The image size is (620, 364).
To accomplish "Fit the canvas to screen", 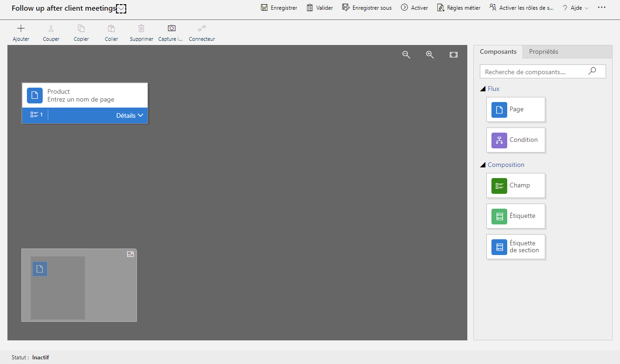I will point(454,55).
